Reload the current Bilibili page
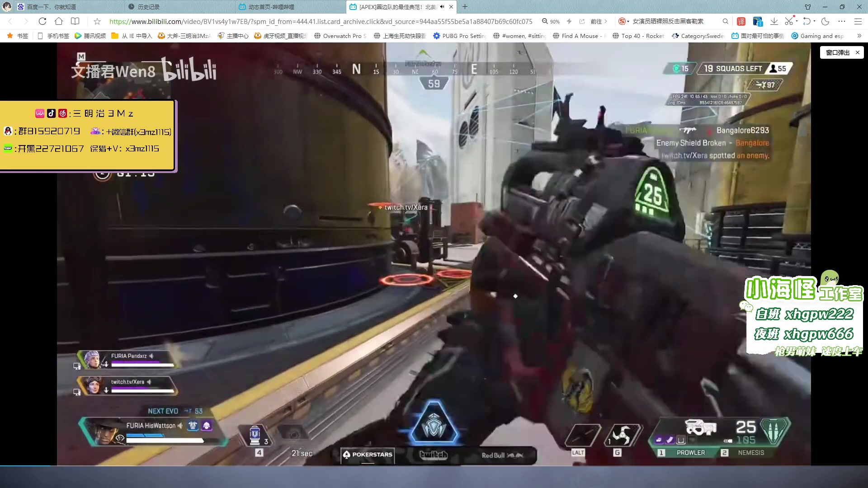 [42, 21]
